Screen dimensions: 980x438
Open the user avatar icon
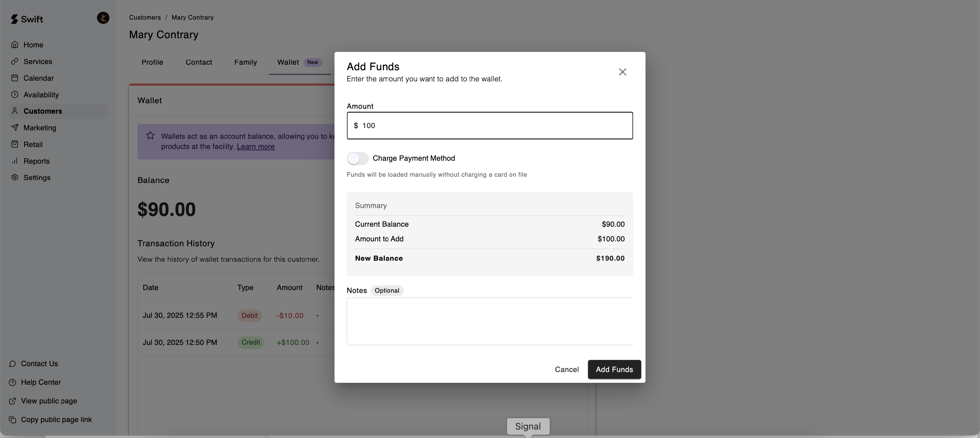click(103, 18)
